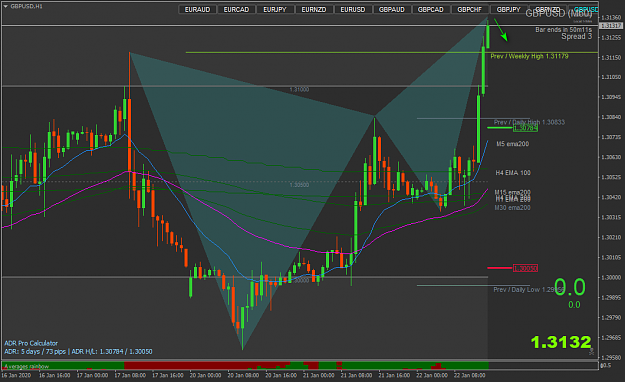The image size is (625, 382).
Task: Click 1.30630 on the price axis
Action: point(611,157)
